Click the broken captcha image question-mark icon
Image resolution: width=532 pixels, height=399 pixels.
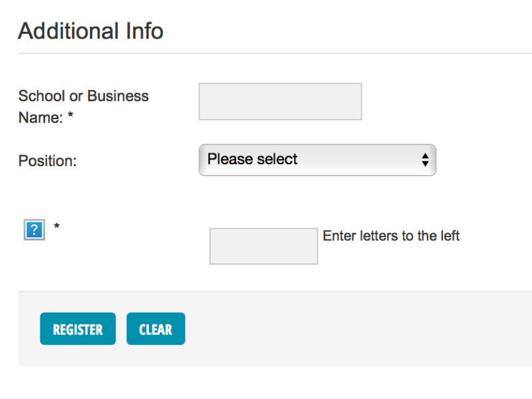point(35,229)
